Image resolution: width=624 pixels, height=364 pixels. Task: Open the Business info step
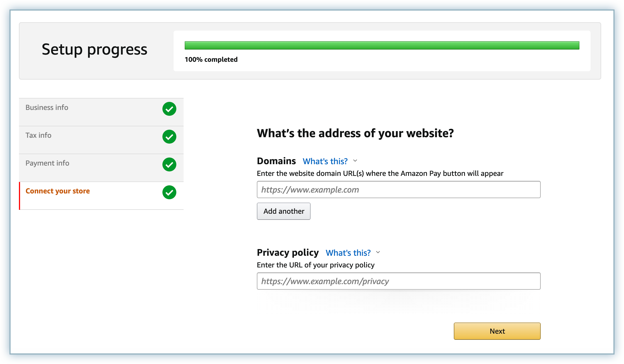click(x=47, y=108)
